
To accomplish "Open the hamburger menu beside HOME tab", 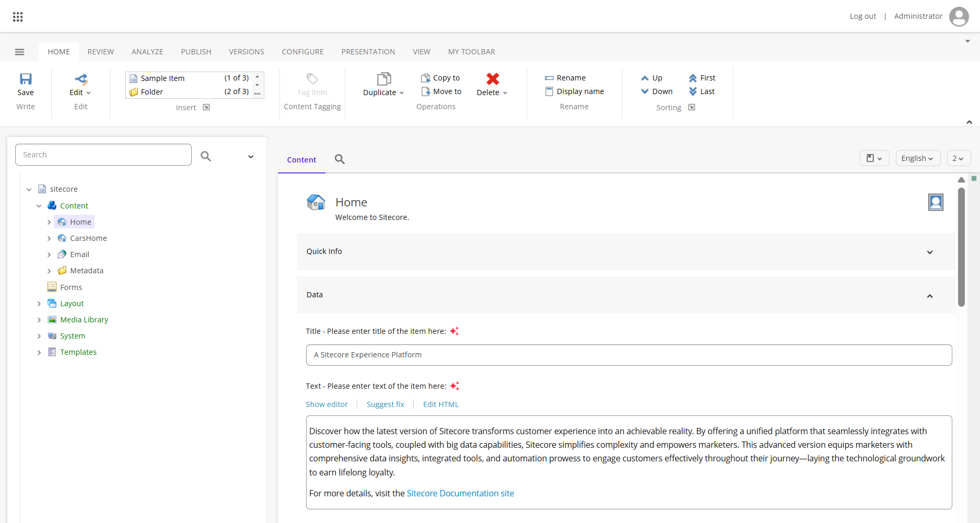I will click(x=20, y=52).
